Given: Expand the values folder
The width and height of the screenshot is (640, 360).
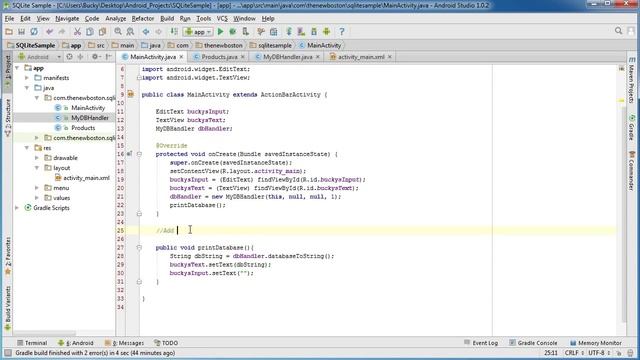Looking at the screenshot, I should (37, 198).
